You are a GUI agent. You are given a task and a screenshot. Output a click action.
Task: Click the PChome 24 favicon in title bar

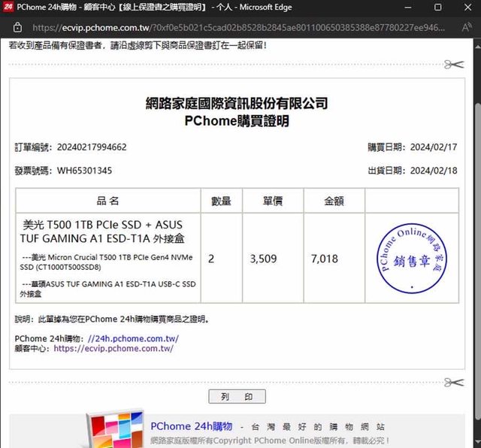click(x=8, y=7)
